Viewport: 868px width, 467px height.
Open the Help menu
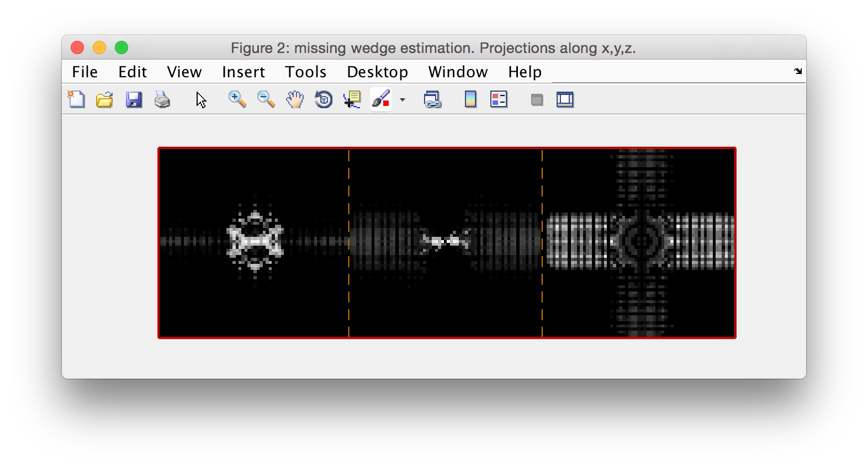tap(525, 72)
